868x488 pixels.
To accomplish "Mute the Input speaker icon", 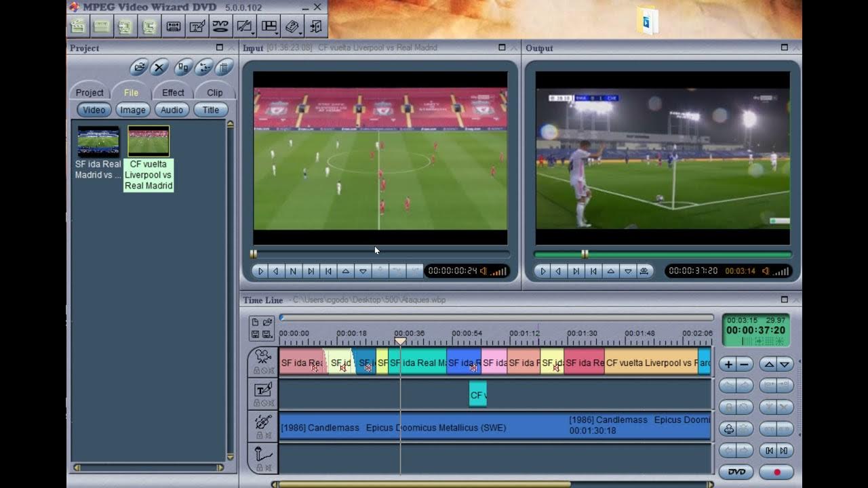I will (x=484, y=271).
